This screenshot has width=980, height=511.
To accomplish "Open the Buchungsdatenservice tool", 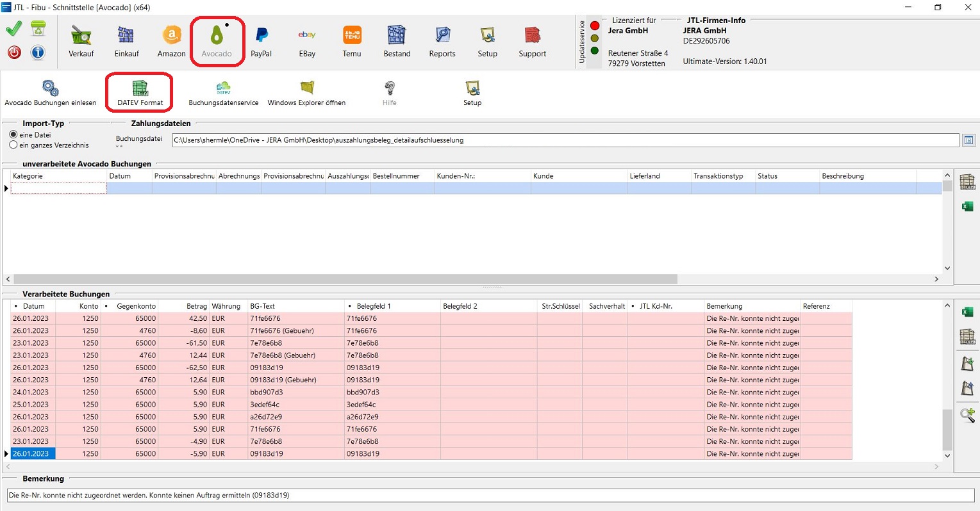I will click(223, 93).
